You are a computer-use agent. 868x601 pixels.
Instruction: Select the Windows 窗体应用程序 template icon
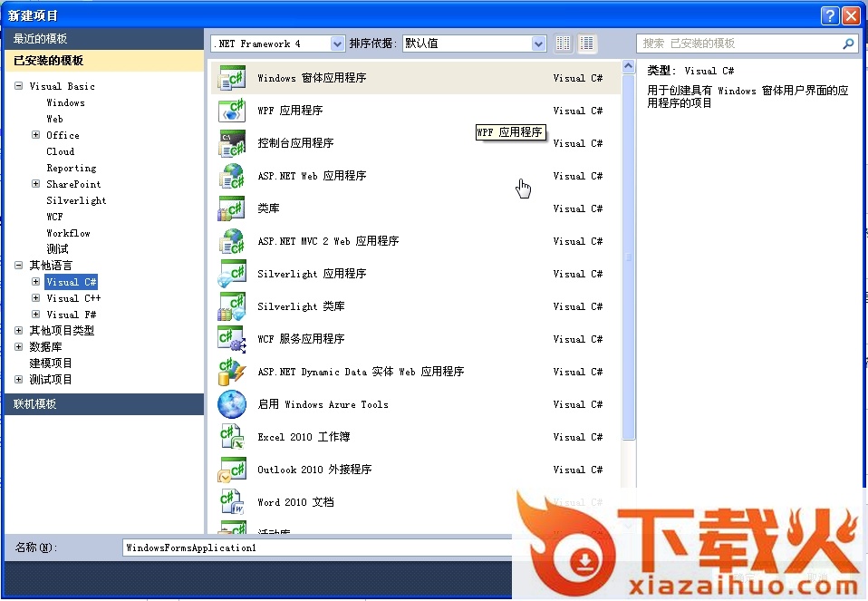(x=231, y=78)
